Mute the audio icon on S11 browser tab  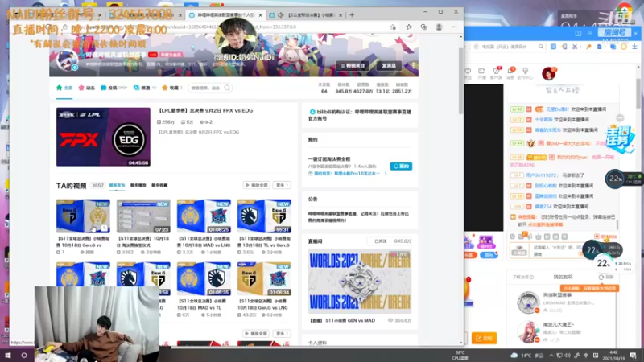280,15
